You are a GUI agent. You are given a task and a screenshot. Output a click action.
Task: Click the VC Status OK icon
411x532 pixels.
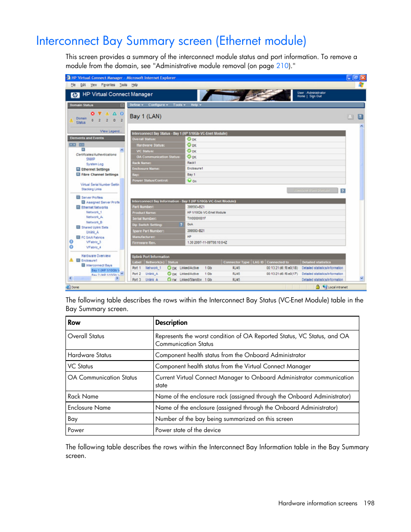(x=189, y=151)
